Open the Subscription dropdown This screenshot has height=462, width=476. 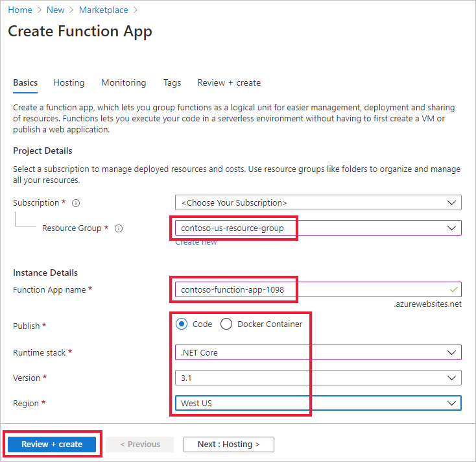click(318, 202)
